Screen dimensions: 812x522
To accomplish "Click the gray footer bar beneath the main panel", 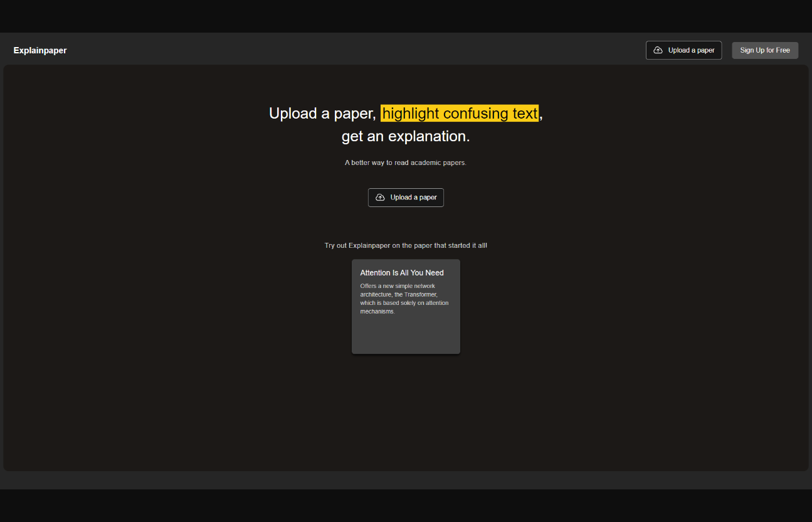I will coord(405,481).
